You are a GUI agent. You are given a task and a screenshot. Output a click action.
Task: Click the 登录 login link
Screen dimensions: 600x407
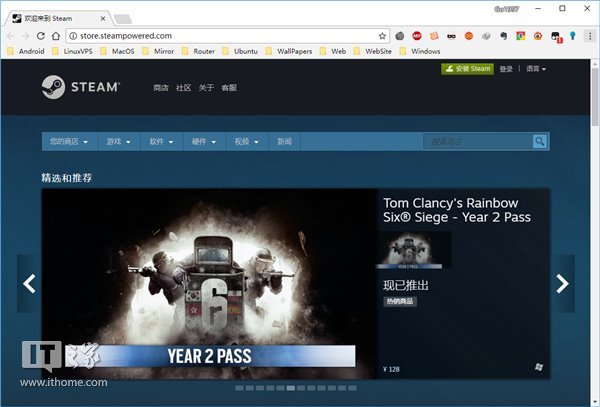[x=506, y=68]
